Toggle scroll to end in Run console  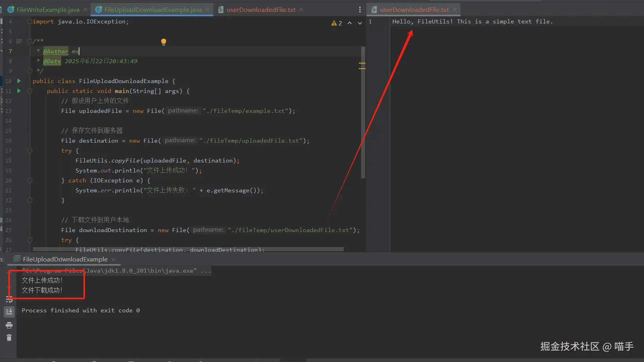(9, 312)
